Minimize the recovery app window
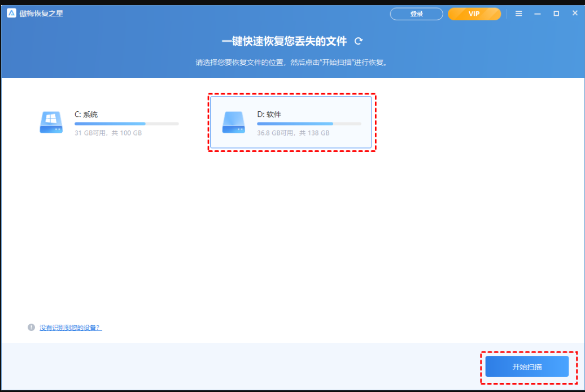Image resolution: width=585 pixels, height=392 pixels. 537,14
